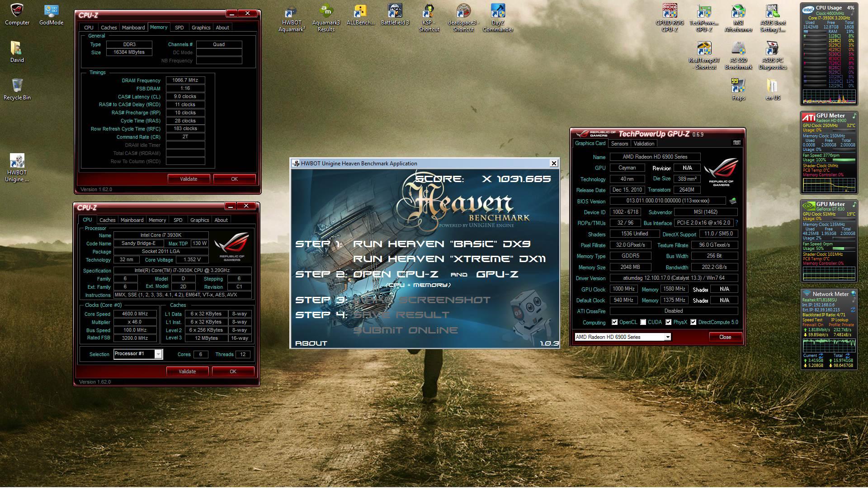Click the Core Speed value field

point(135,314)
